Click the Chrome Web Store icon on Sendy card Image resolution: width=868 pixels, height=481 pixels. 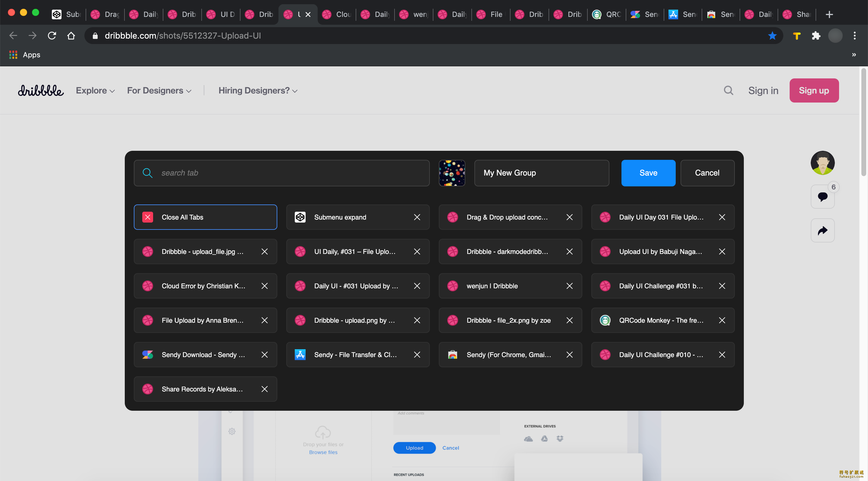[x=452, y=355]
